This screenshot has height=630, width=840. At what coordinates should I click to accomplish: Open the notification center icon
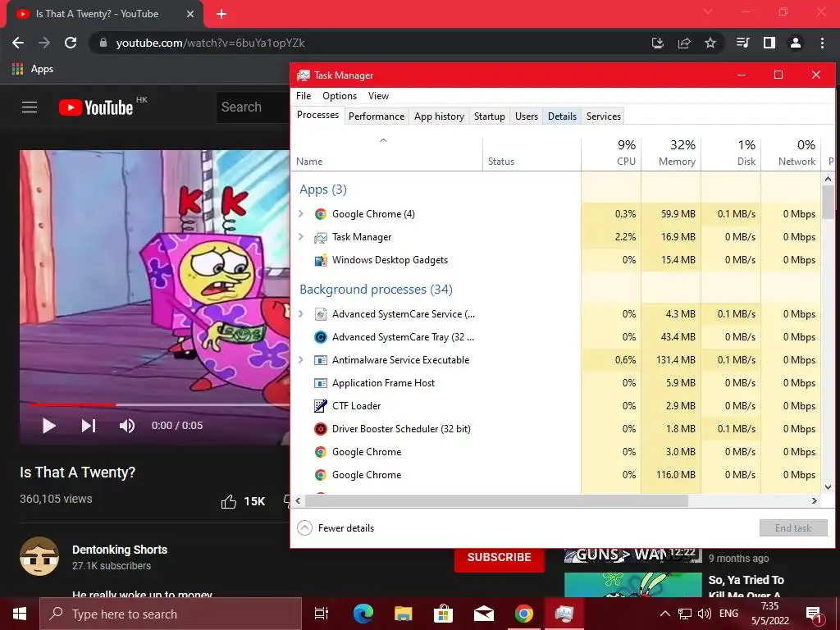coord(814,615)
